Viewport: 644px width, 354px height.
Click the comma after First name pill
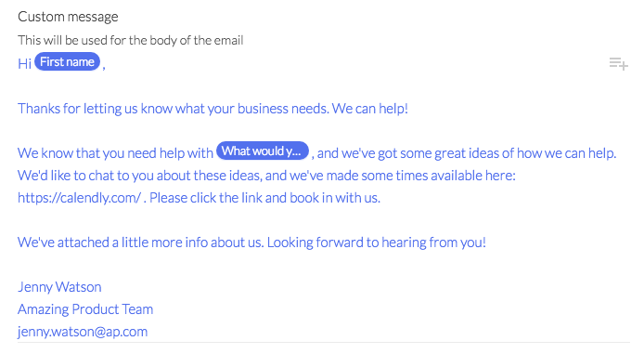click(104, 68)
